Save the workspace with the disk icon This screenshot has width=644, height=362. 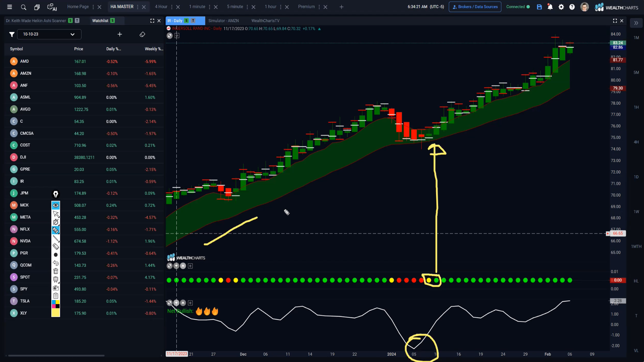click(539, 7)
